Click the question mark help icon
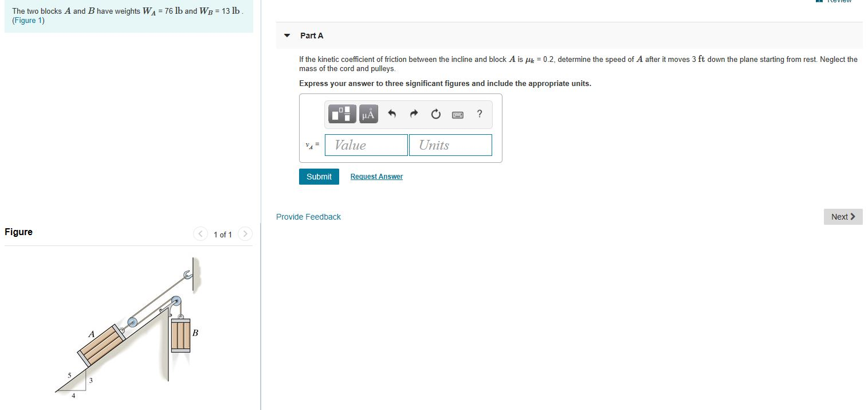Image resolution: width=868 pixels, height=410 pixels. tap(479, 114)
